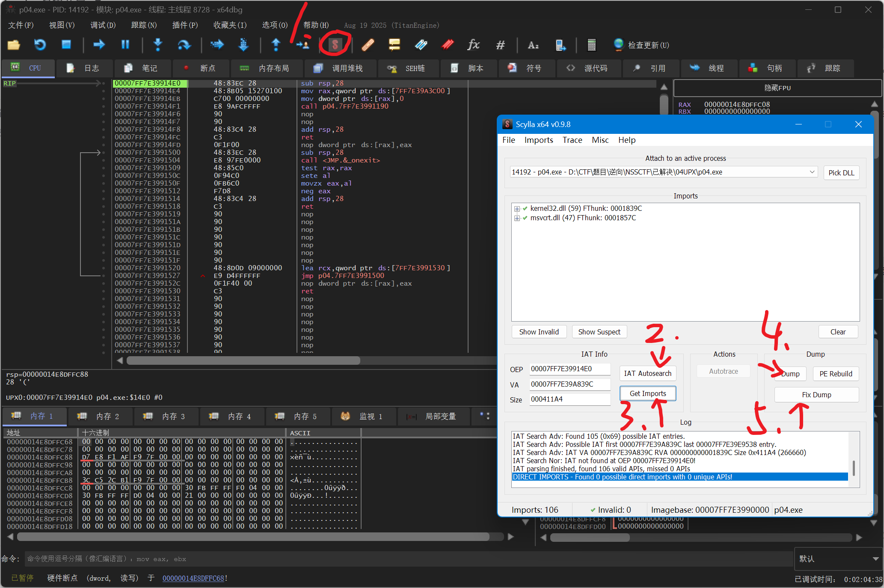Click the Fix Dump button
The width and height of the screenshot is (884, 588).
(816, 395)
